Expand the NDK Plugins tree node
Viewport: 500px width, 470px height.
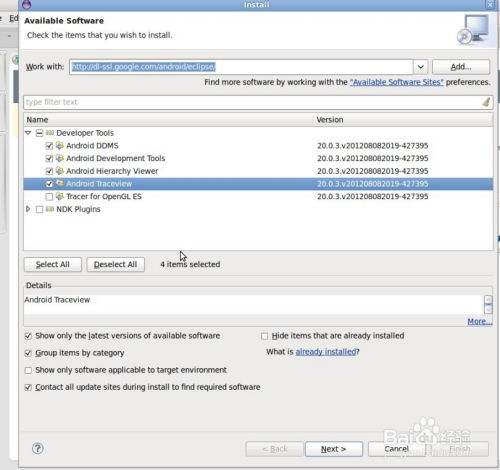(x=28, y=209)
